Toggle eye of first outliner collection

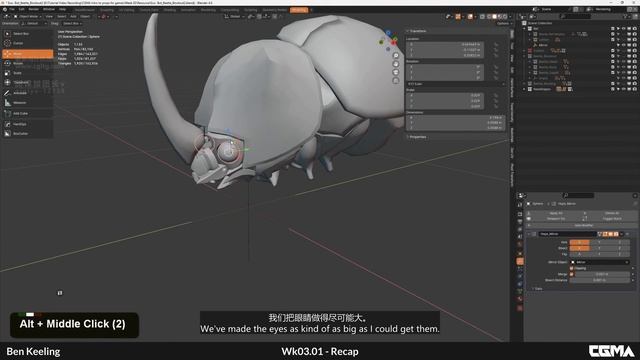[624, 29]
